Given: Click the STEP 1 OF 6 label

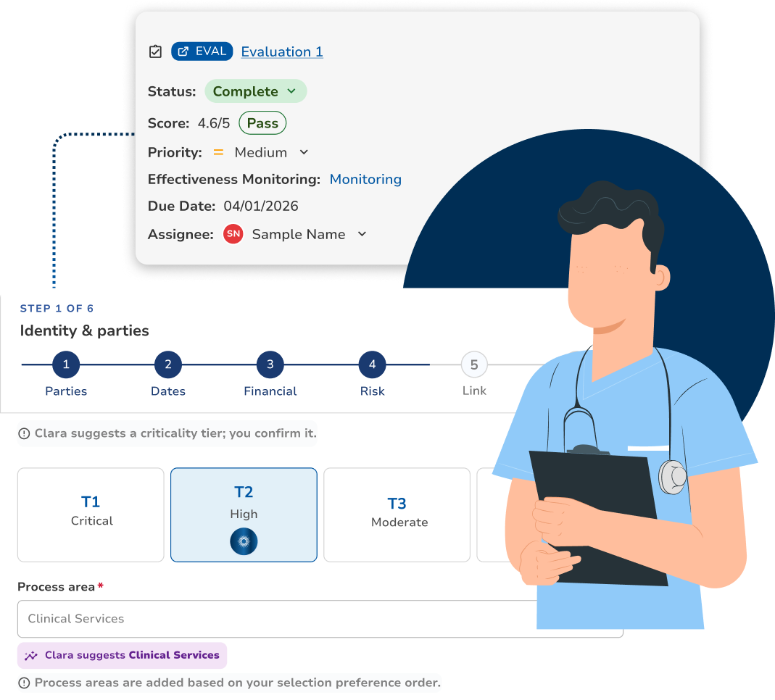Looking at the screenshot, I should [x=57, y=308].
